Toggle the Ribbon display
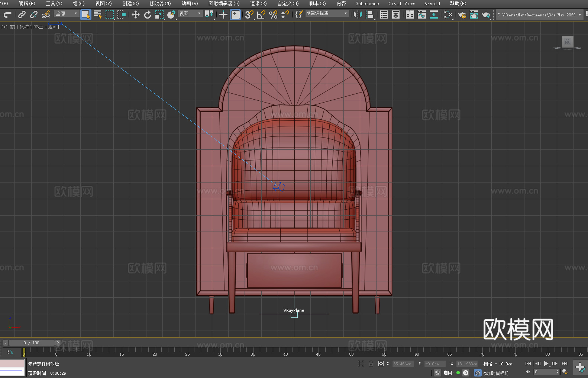Screen dimensions: 588x378 410,14
